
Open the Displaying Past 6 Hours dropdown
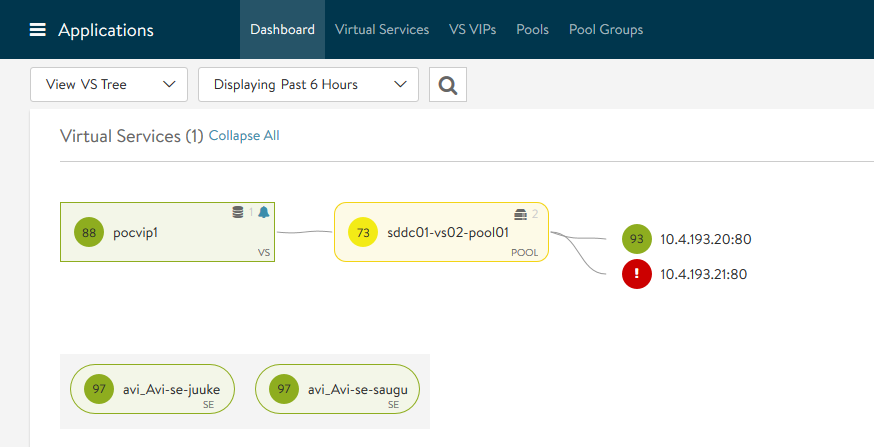[x=308, y=85]
